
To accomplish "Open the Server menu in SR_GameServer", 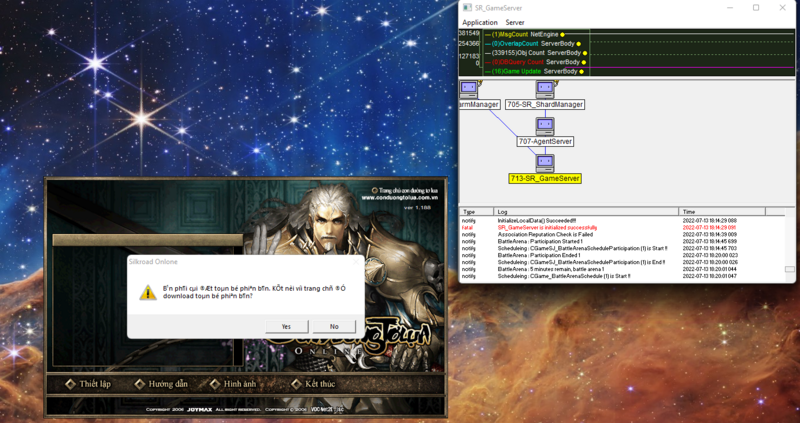I will point(515,22).
